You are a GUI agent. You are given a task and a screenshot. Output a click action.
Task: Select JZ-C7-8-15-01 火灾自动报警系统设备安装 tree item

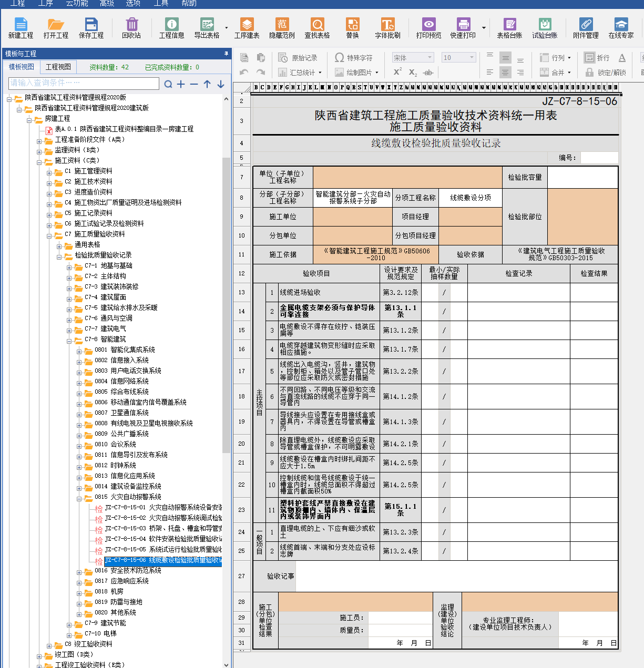[x=163, y=508]
